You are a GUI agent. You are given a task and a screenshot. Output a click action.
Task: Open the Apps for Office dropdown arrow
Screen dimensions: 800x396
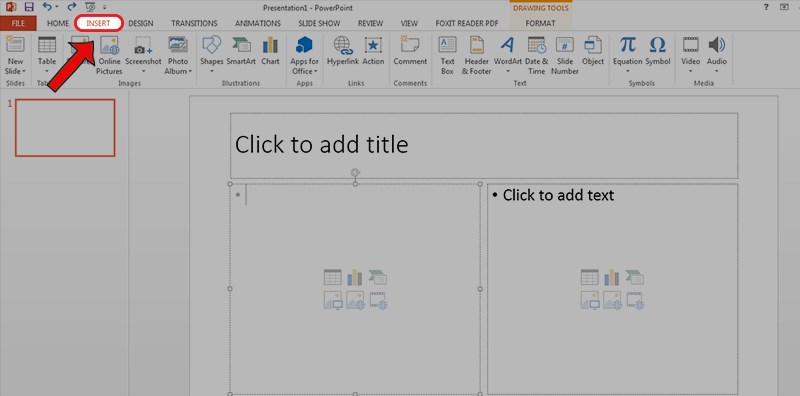click(x=316, y=71)
